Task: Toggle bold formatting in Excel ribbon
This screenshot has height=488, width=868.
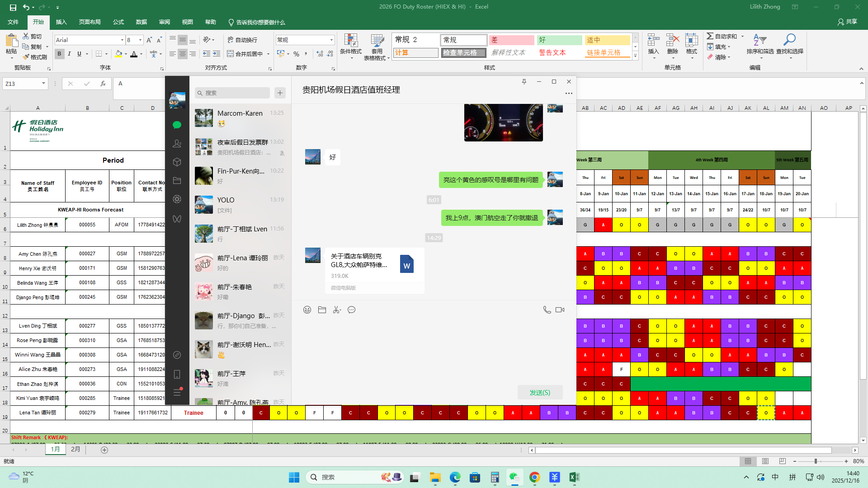Action: click(x=59, y=54)
